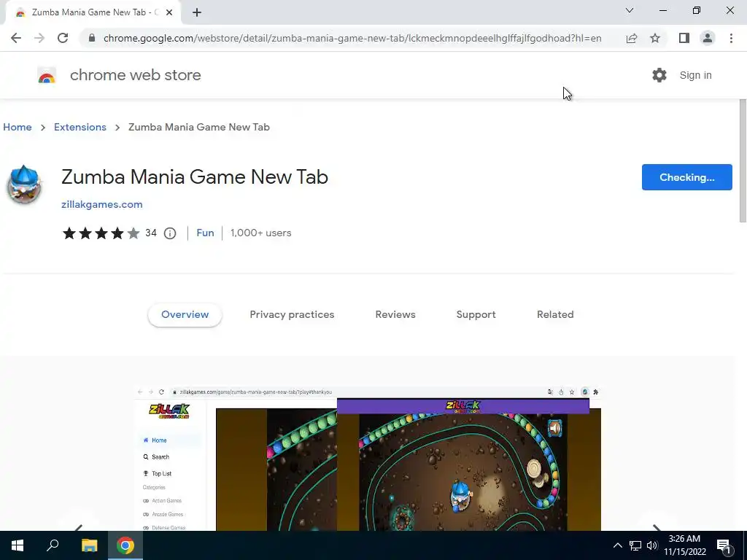Click the Zumba Mania extension icon

tap(24, 184)
